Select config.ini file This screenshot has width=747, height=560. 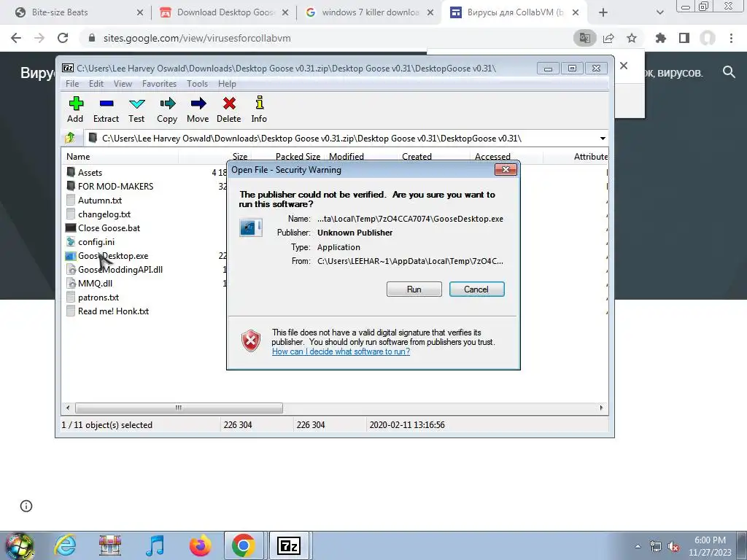click(x=90, y=241)
